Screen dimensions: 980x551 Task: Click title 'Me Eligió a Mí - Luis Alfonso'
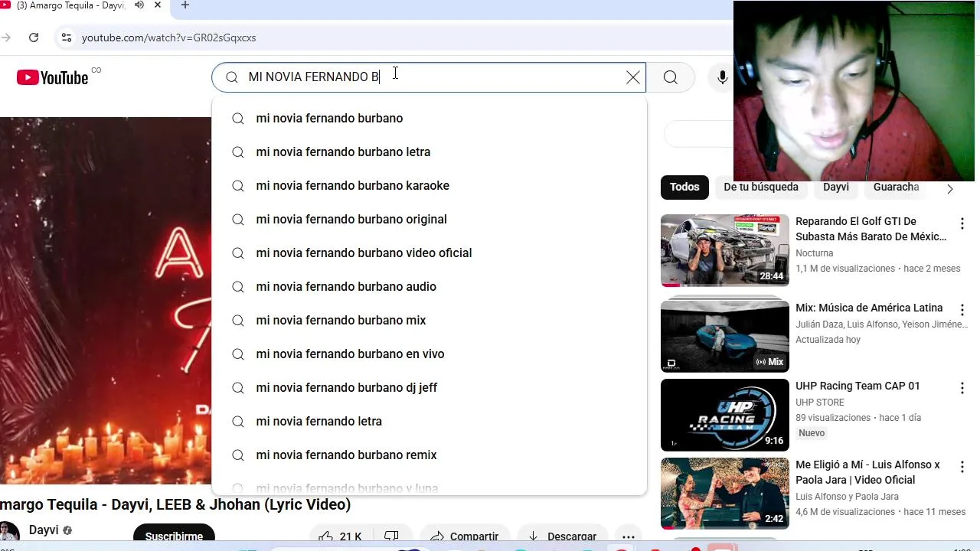pos(867,472)
